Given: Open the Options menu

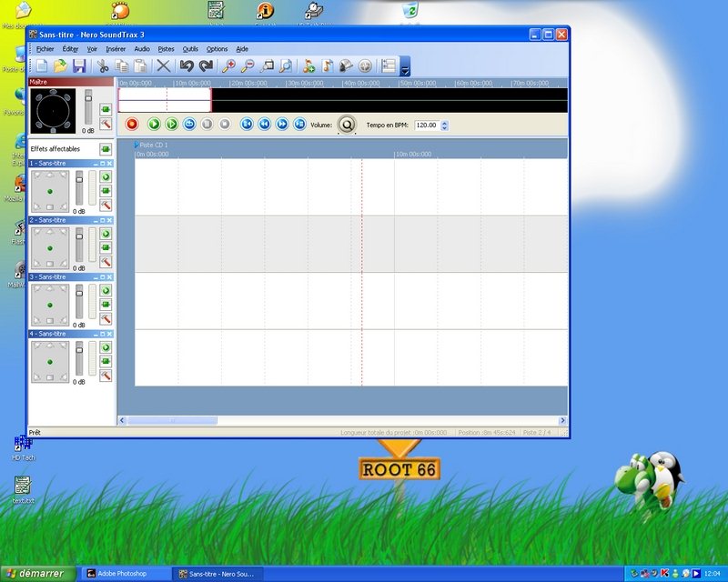Looking at the screenshot, I should [x=217, y=49].
